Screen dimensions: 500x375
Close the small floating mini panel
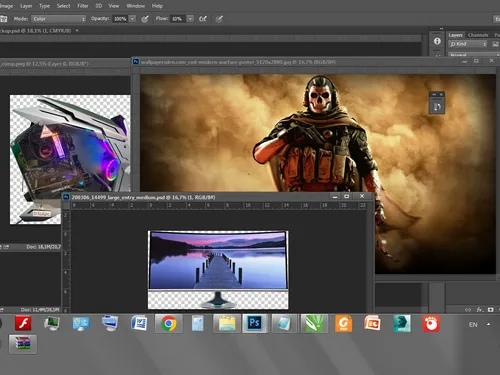[x=441, y=95]
